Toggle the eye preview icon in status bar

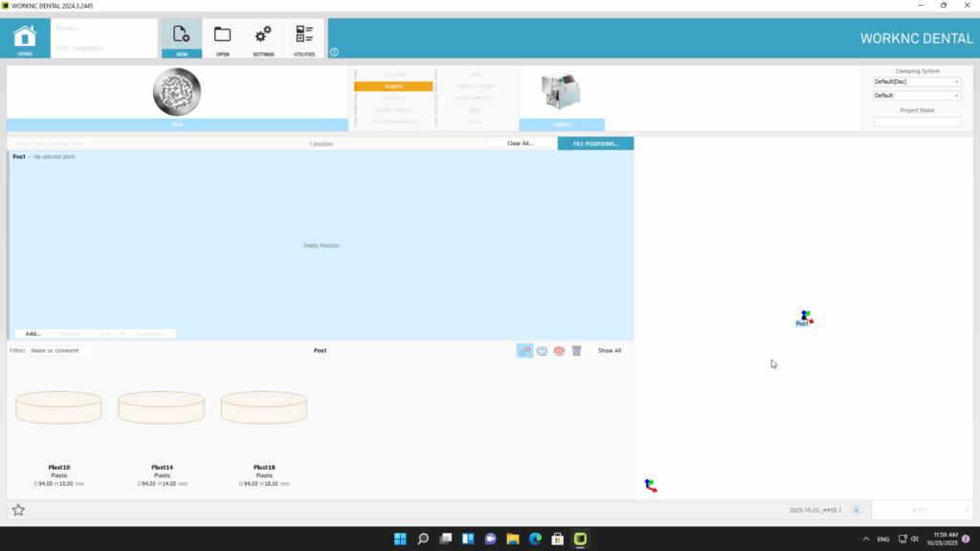click(857, 511)
